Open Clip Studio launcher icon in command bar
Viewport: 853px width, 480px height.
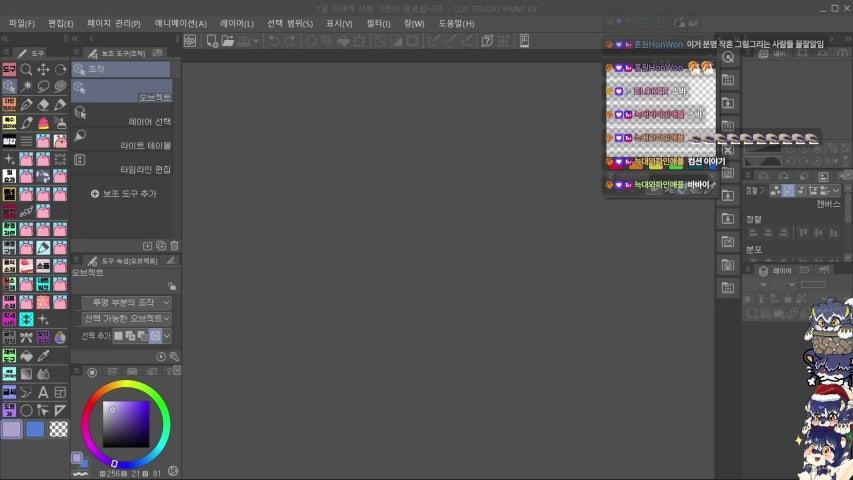[x=190, y=41]
